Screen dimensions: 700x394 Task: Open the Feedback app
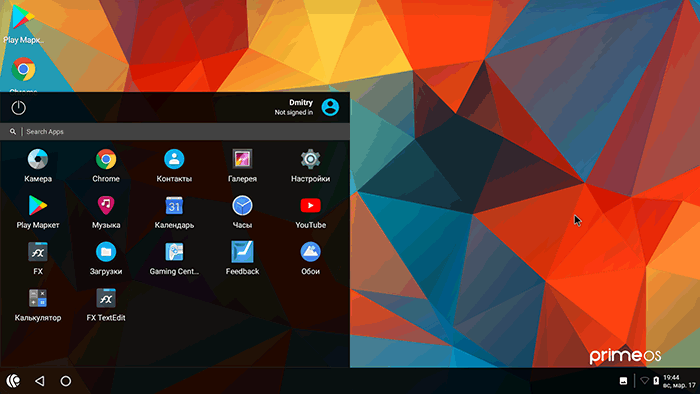(242, 258)
